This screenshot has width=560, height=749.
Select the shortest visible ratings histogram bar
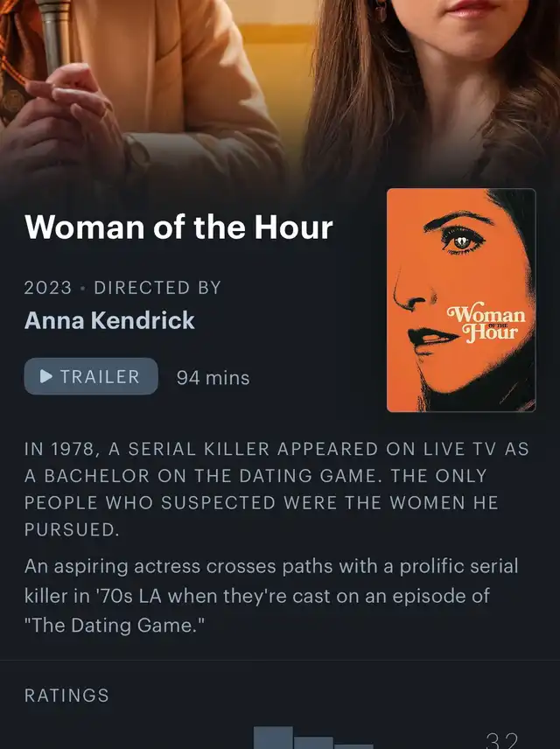coord(353,746)
